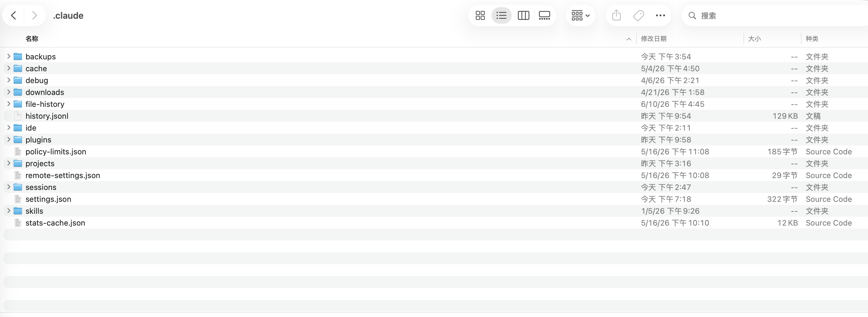Go back with the left arrow
This screenshot has height=317, width=868.
(x=13, y=15)
